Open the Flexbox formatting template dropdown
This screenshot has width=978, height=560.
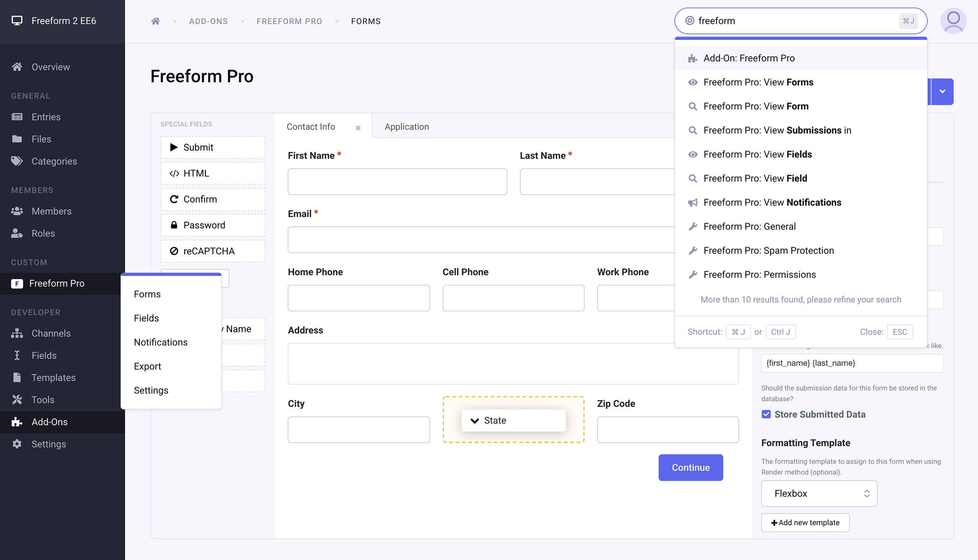click(819, 494)
